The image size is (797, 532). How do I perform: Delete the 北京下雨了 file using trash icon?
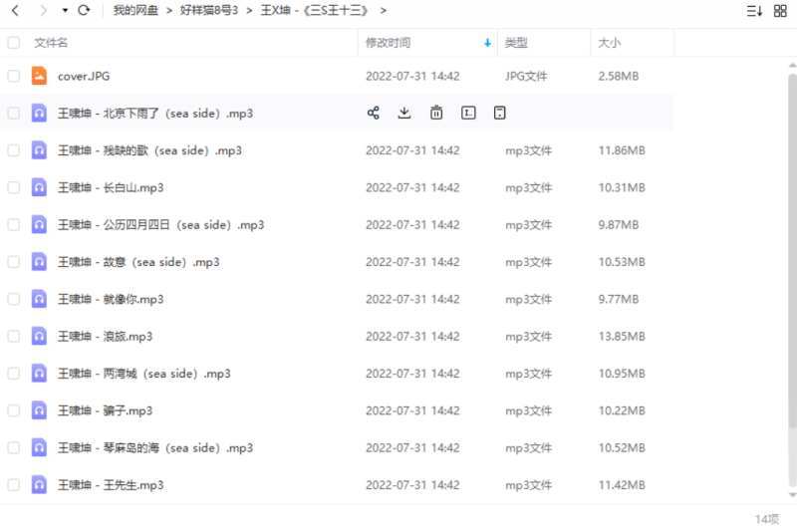436,113
